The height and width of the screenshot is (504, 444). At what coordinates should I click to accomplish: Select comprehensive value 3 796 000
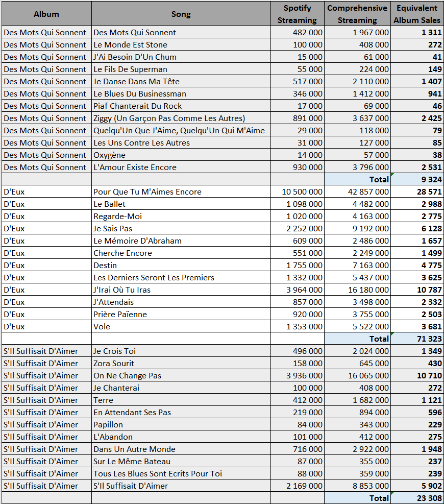pyautogui.click(x=357, y=167)
